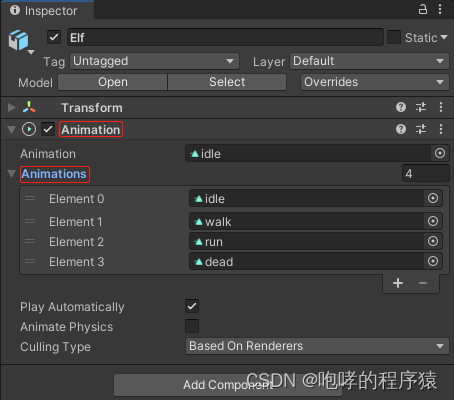Grab the Element 0 reorder handle
Image resolution: width=454 pixels, height=400 pixels.
click(30, 199)
